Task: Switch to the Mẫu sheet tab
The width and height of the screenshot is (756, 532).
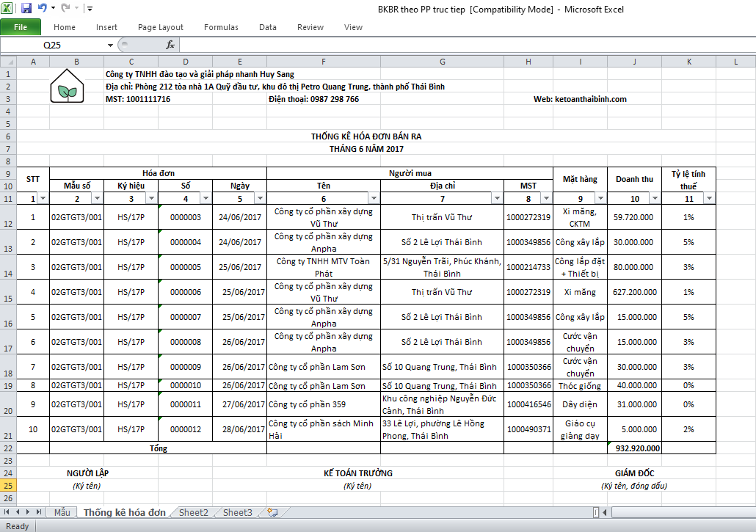Action: pyautogui.click(x=62, y=512)
